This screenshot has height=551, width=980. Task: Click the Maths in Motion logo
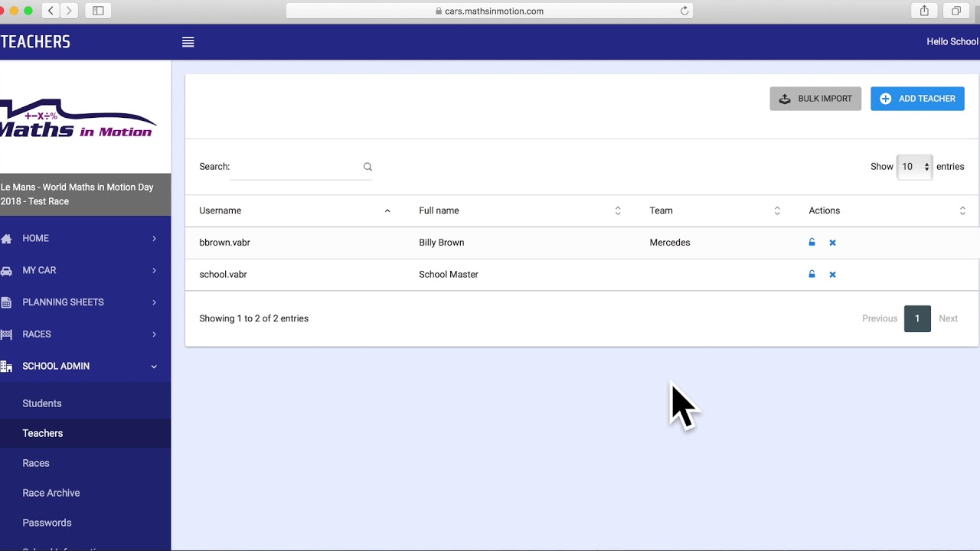click(77, 119)
